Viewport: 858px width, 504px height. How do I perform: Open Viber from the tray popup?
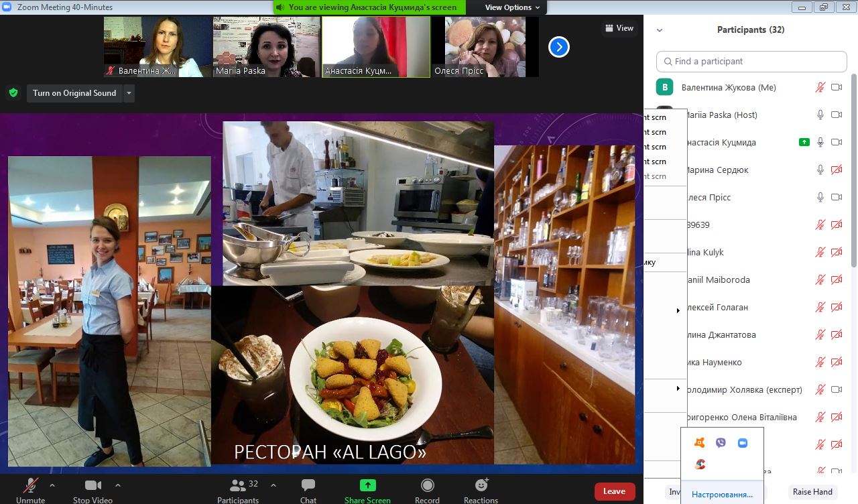tap(721, 443)
